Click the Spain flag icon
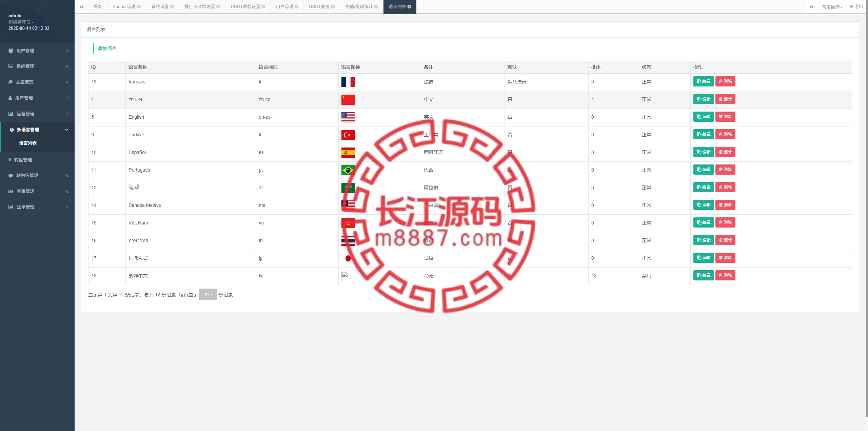868x431 pixels. click(x=348, y=153)
